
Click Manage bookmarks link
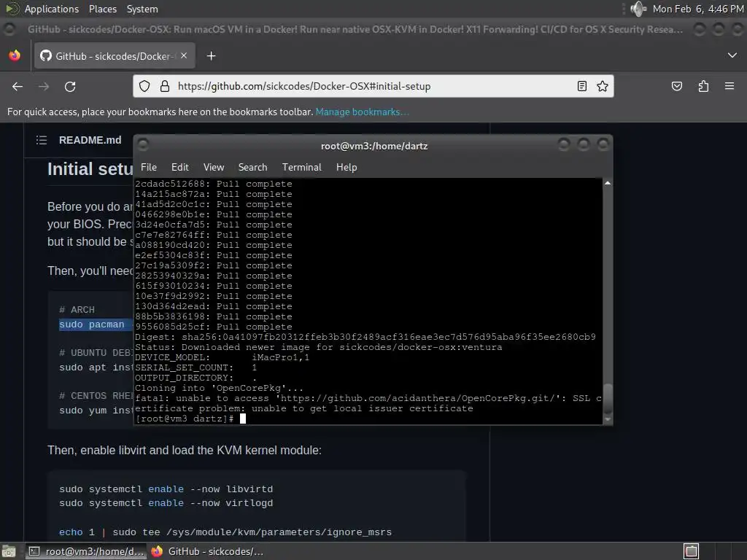[x=362, y=112]
